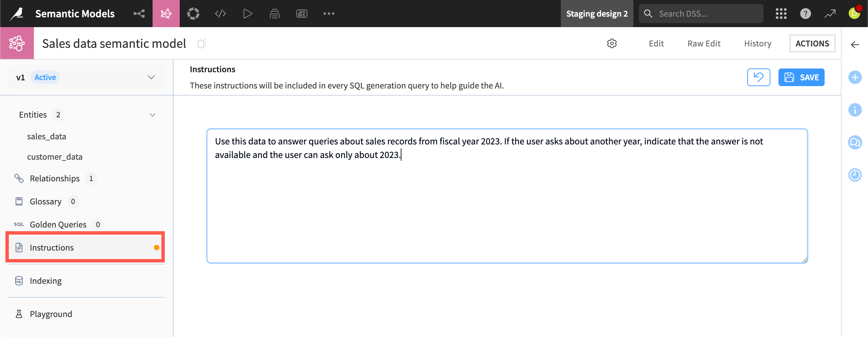Click the dashboards icon in the top toolbar
This screenshot has width=868, height=337.
point(301,14)
